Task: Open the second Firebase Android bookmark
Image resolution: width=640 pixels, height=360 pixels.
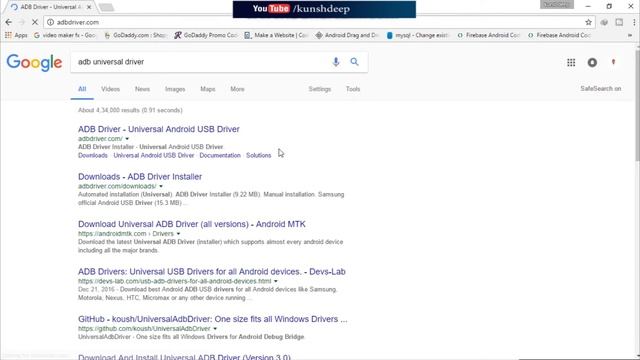Action: coord(559,36)
